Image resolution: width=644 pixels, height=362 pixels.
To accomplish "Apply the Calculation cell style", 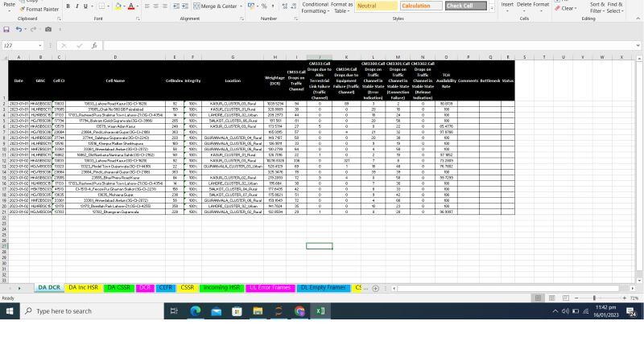I will 421,6.
